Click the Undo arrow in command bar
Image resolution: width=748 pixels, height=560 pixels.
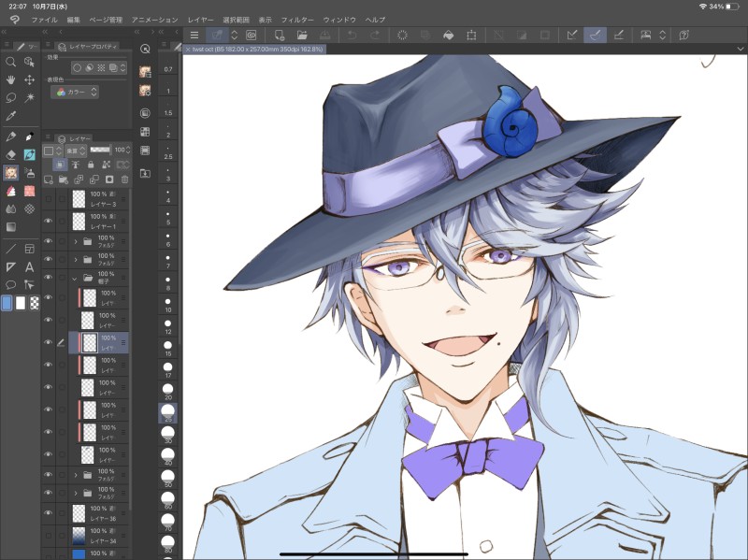pyautogui.click(x=352, y=35)
